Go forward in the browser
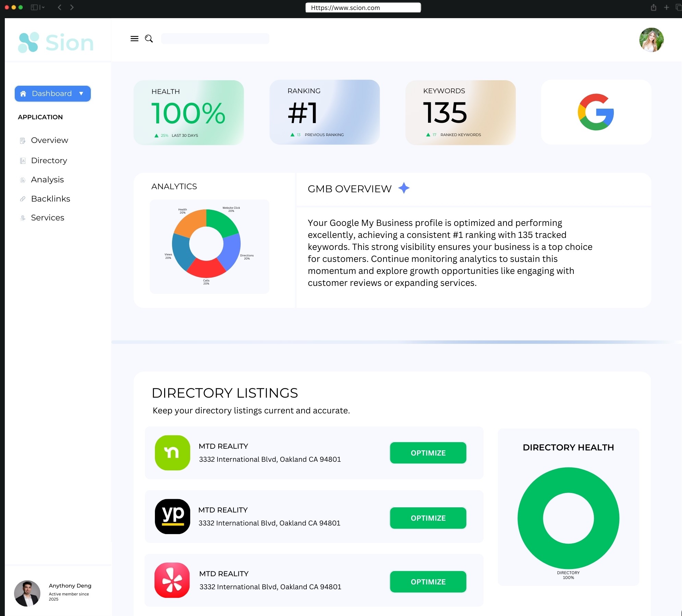Image resolution: width=682 pixels, height=616 pixels. pos(72,7)
